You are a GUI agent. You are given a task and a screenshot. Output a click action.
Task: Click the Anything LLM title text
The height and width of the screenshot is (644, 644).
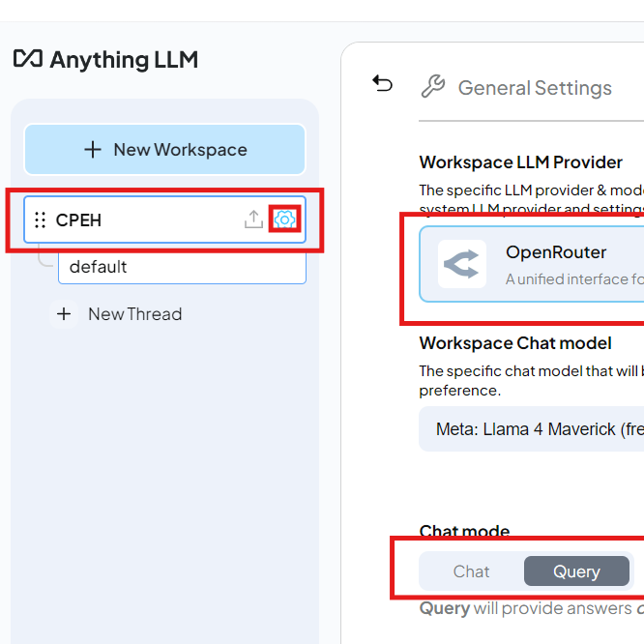point(124,60)
